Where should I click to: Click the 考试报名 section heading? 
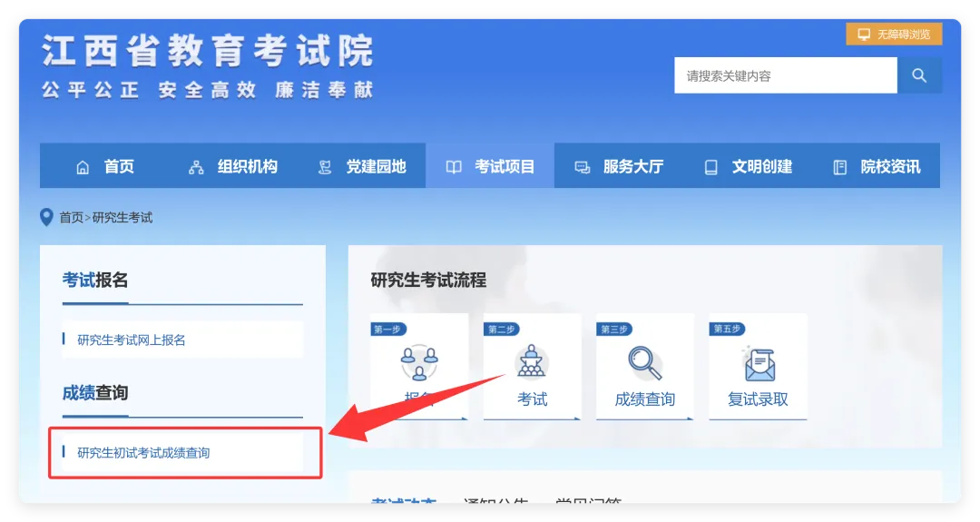[x=95, y=281]
